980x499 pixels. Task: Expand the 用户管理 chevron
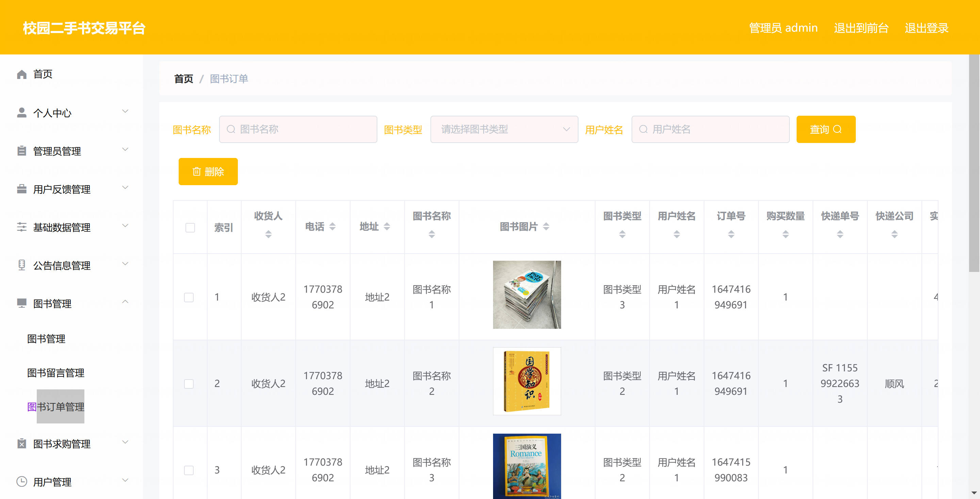(x=125, y=480)
